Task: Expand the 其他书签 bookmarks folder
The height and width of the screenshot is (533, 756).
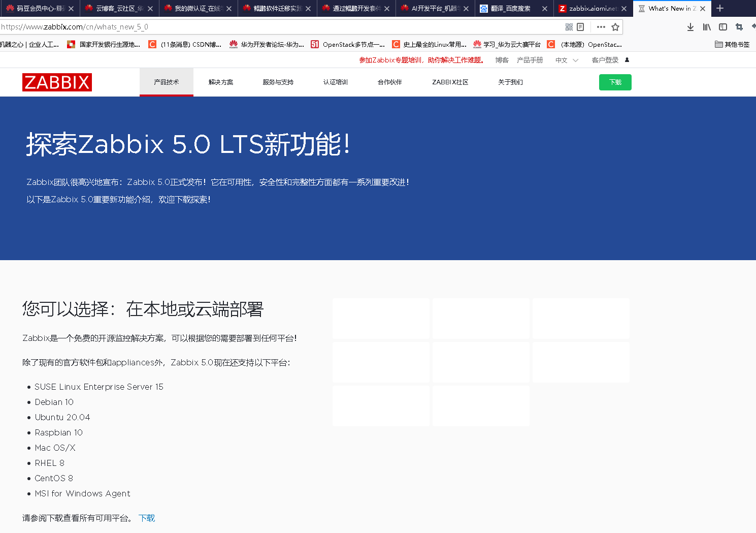Action: pyautogui.click(x=732, y=45)
